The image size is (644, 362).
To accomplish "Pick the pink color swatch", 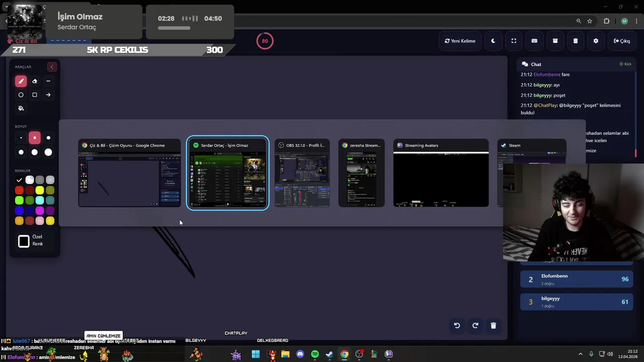I will pos(40,221).
